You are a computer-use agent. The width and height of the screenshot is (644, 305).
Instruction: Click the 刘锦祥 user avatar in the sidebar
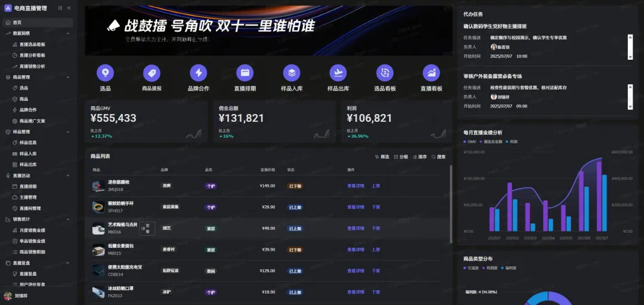7,296
